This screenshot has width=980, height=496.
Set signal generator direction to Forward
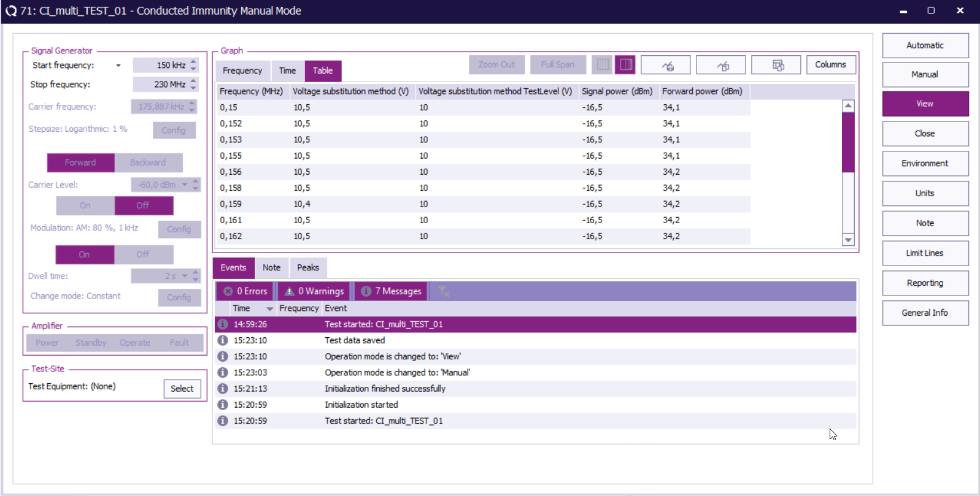[80, 162]
